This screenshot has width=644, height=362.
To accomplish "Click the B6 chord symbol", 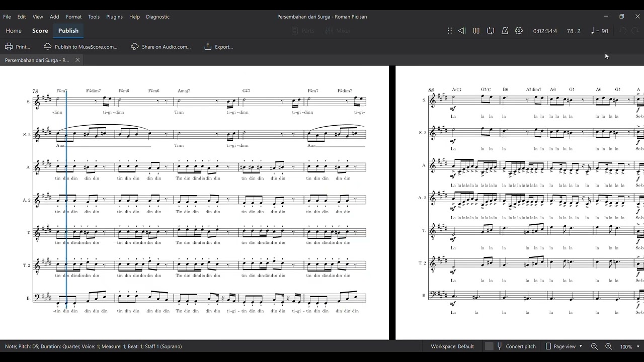I will point(505,89).
